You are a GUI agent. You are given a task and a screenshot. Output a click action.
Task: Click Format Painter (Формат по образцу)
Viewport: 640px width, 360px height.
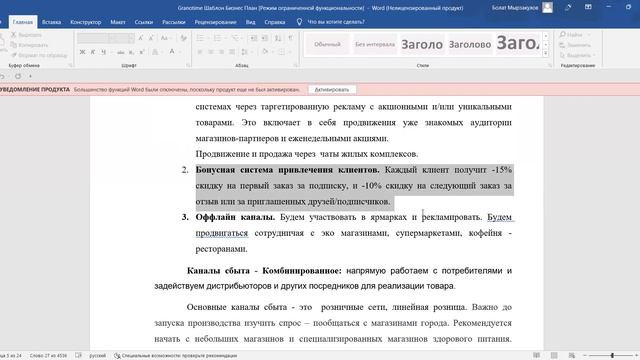[x=39, y=55]
